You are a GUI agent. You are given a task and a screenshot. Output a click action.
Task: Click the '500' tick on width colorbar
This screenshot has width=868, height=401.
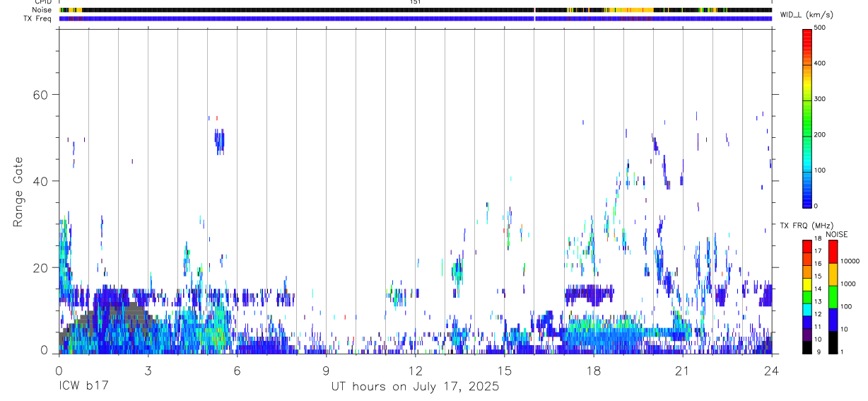(820, 28)
